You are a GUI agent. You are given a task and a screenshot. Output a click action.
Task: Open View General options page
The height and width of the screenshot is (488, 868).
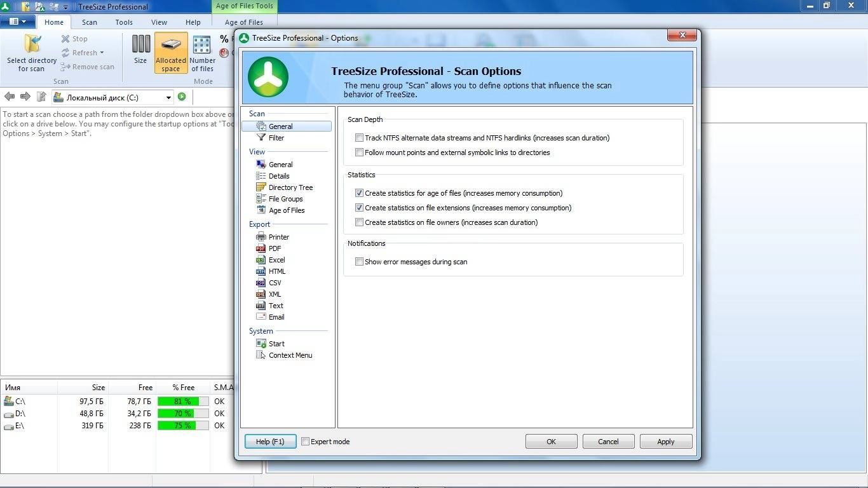pyautogui.click(x=280, y=165)
